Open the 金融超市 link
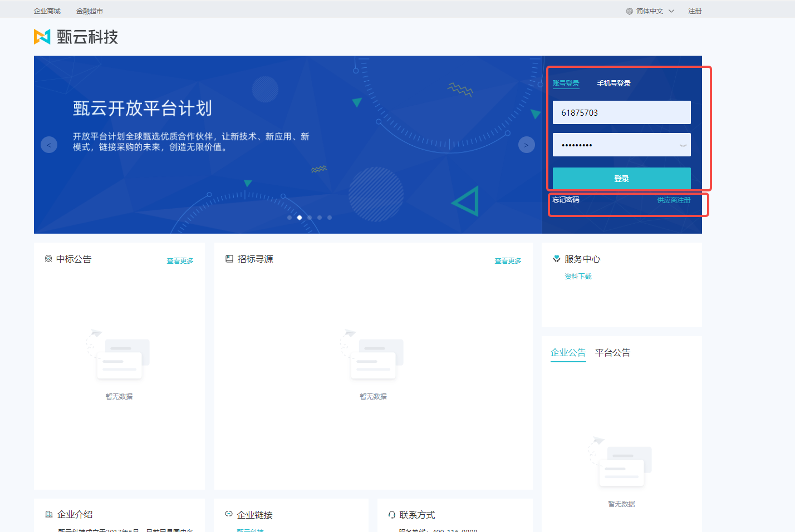 (90, 11)
